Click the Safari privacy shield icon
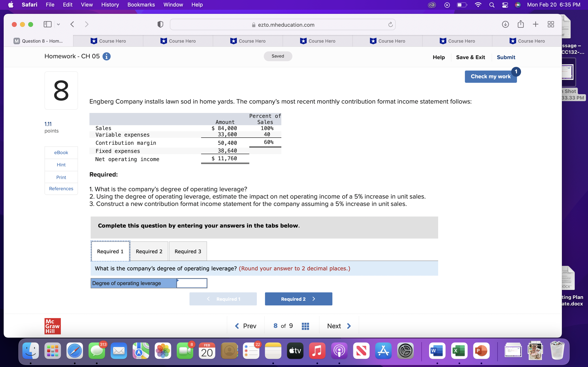 pos(160,24)
